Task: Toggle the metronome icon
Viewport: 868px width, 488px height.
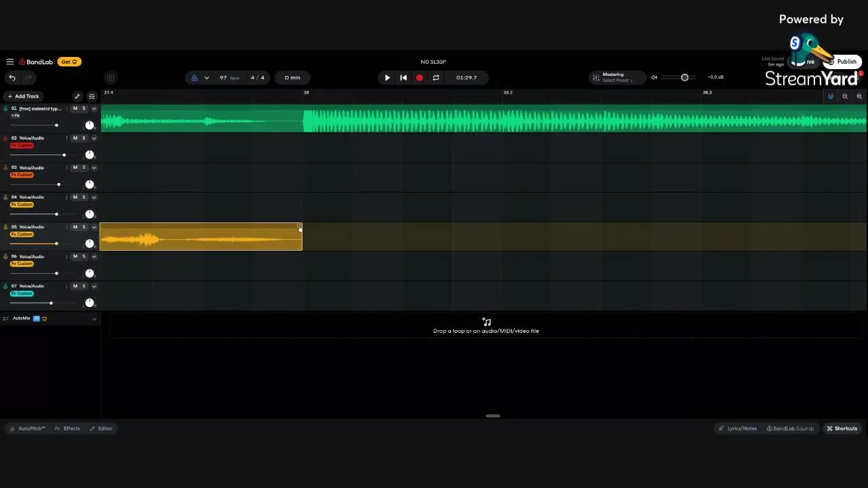Action: (195, 78)
